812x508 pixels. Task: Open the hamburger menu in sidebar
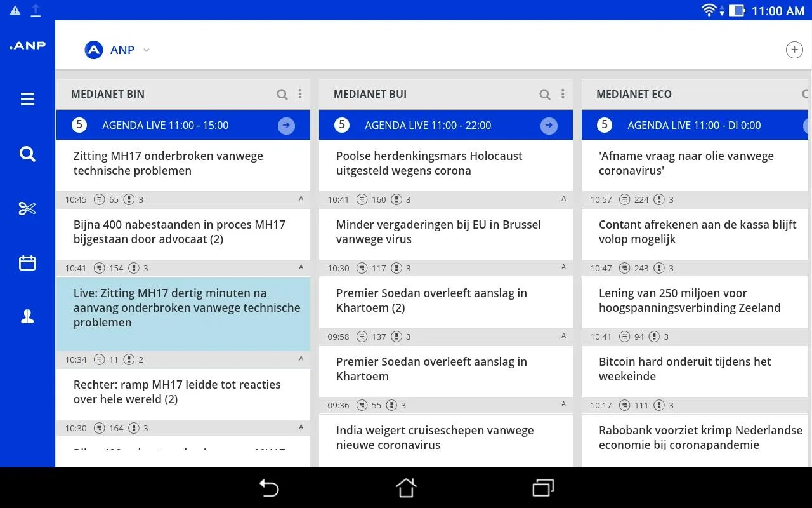[x=27, y=99]
